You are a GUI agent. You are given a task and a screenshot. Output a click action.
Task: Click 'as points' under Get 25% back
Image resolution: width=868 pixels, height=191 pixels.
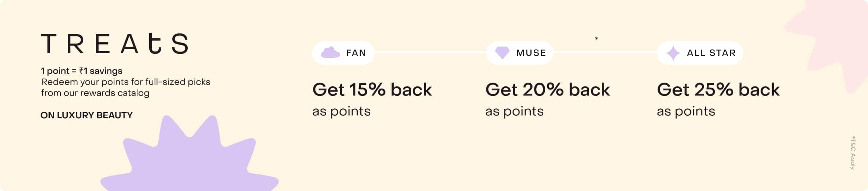click(686, 111)
